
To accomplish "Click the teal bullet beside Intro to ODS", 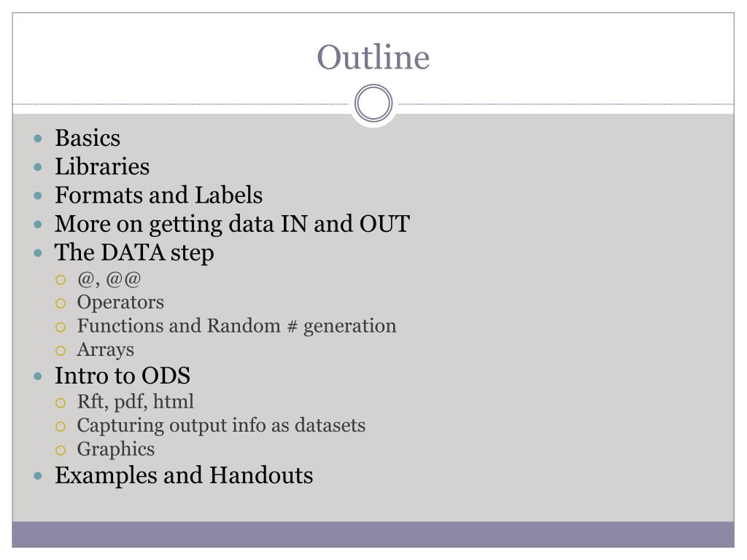I will tap(38, 377).
